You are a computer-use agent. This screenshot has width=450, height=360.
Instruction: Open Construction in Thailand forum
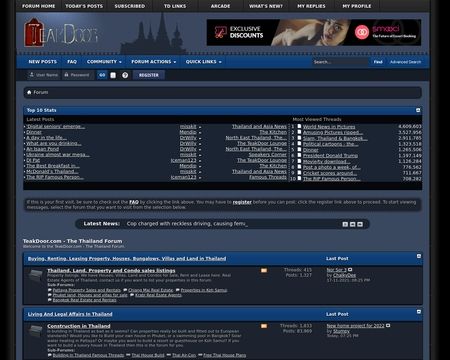coord(79,326)
